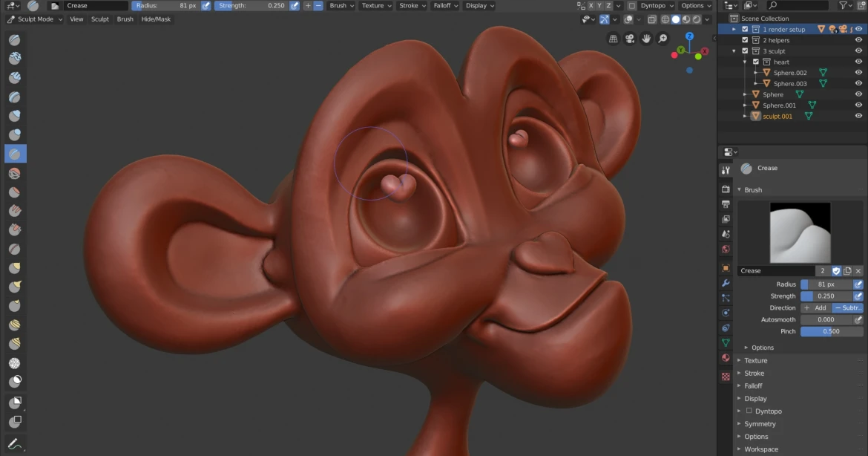Open the Texture header popover
This screenshot has height=456, width=868.
pyautogui.click(x=376, y=5)
